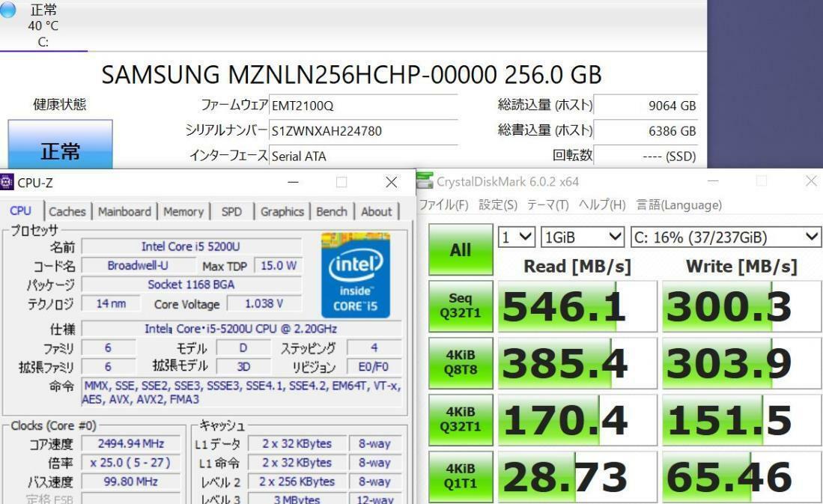Switch to the Bench tab in CPU-Z
The width and height of the screenshot is (823, 504).
coord(331,211)
